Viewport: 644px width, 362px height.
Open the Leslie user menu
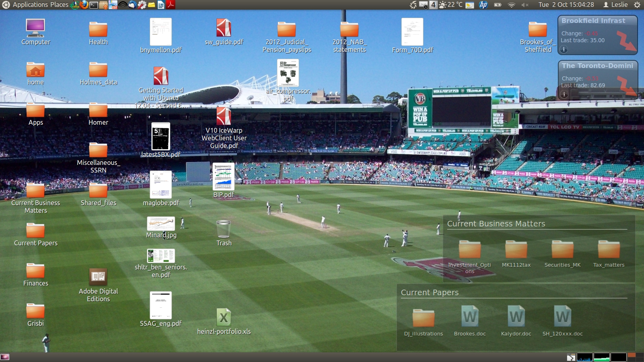click(x=615, y=5)
